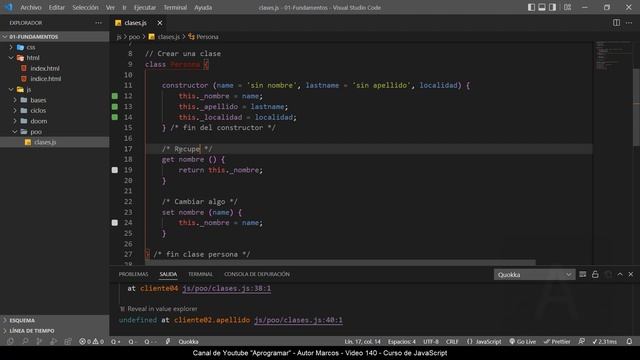Click the editor minimap
This screenshot has width=640, height=360.
613,56
